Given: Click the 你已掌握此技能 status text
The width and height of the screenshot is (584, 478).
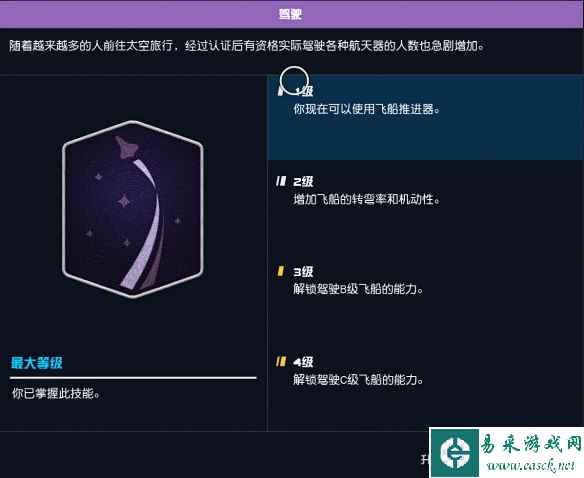Looking at the screenshot, I should (56, 393).
